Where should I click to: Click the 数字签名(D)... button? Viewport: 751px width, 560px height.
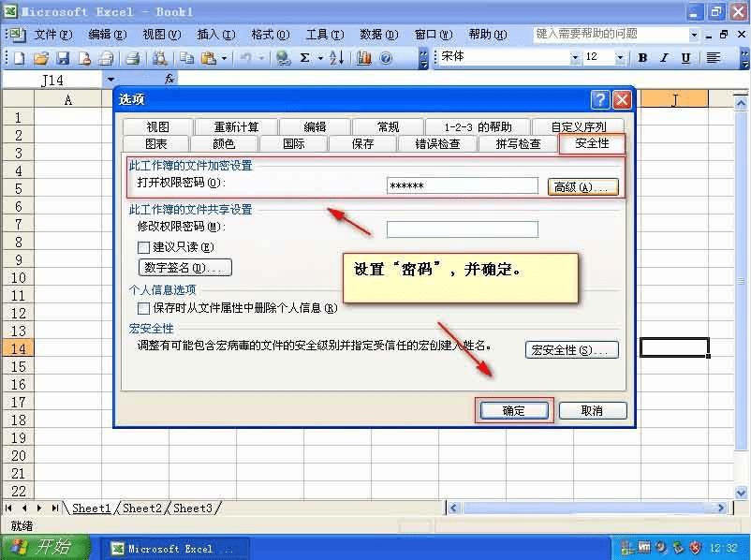[x=184, y=267]
